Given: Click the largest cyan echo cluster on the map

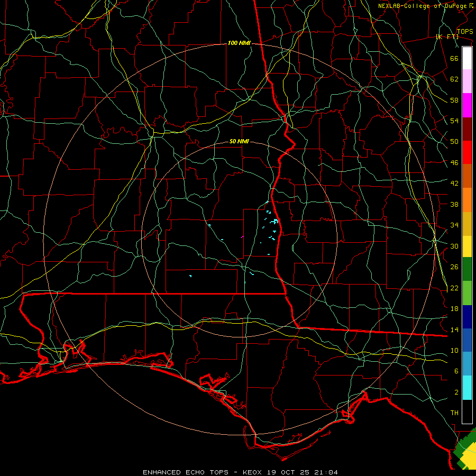Looking at the screenshot, I should click(274, 221).
